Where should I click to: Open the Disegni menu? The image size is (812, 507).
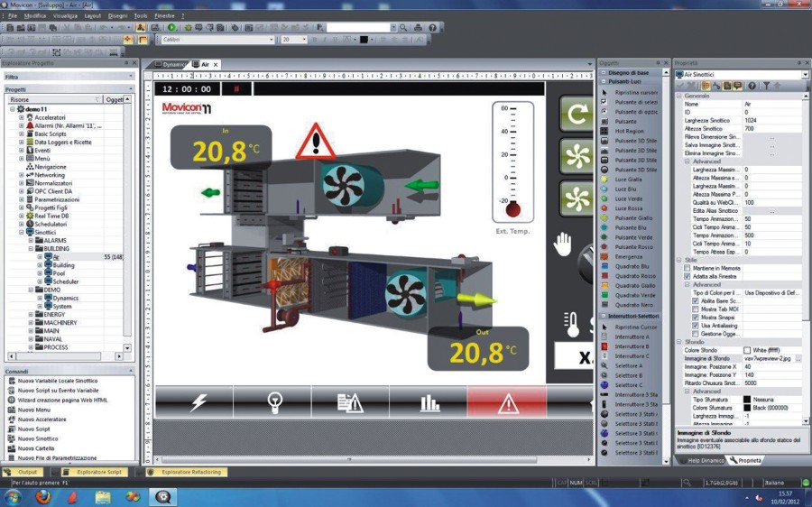[x=117, y=16]
